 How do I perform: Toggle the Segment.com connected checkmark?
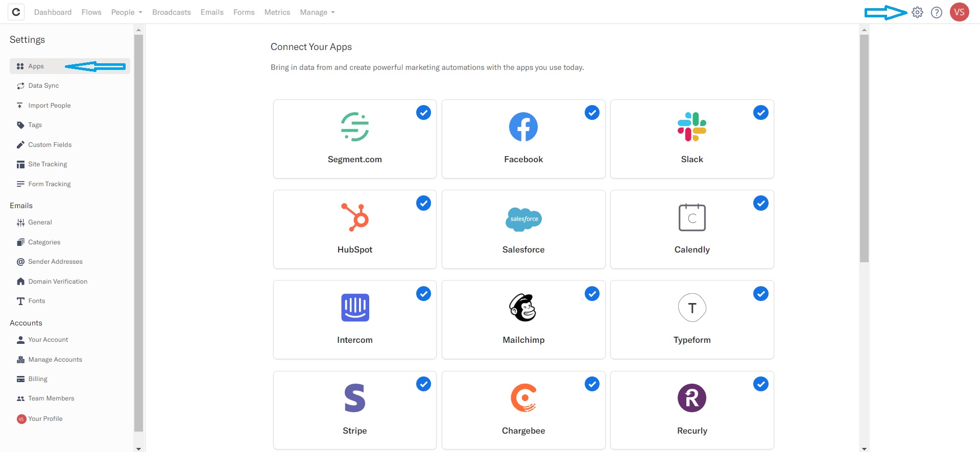point(423,113)
